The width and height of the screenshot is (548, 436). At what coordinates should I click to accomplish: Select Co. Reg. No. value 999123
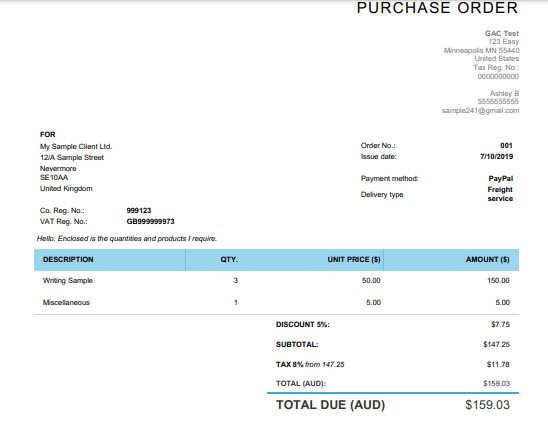pyautogui.click(x=139, y=211)
